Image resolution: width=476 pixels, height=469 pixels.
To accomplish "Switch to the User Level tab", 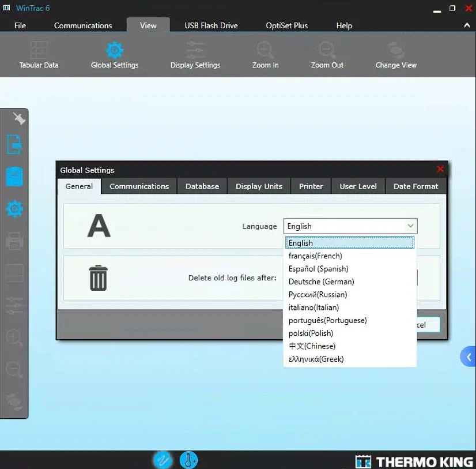I will pos(358,186).
